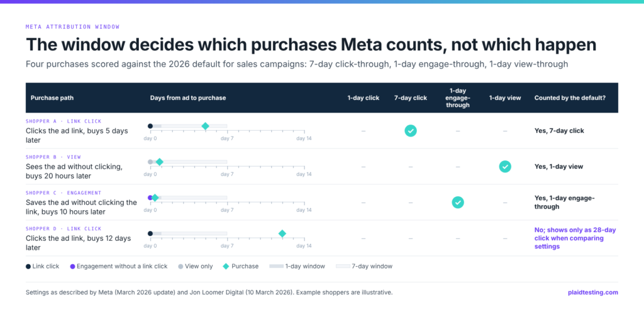Click the SHOPPER A · LINK CLICK label

[x=64, y=121]
